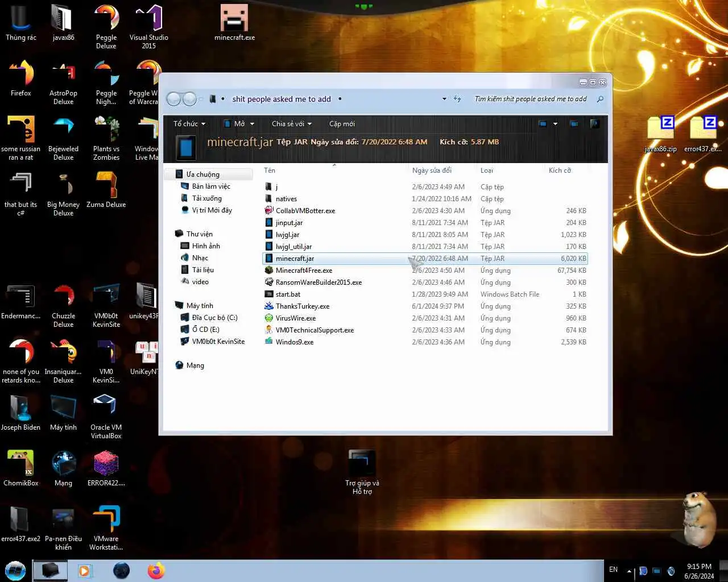Select the Joseph Biden desktop icon
Viewport: 728px width, 582px height.
20,413
